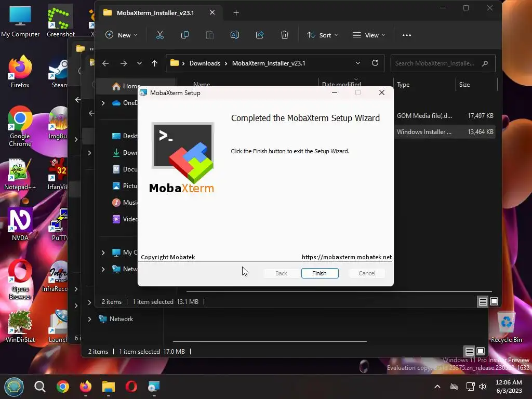Screen dimensions: 532x399
Task: Expand the My Computer node in navigation pane
Action: [103, 252]
